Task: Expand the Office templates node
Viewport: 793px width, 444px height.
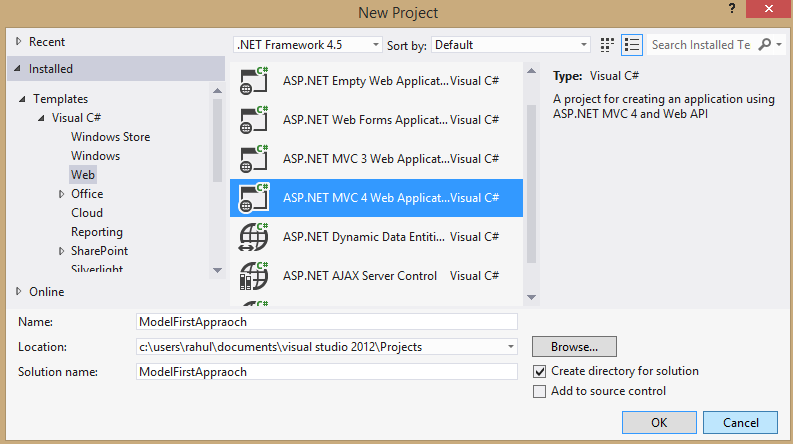Action: [x=62, y=194]
